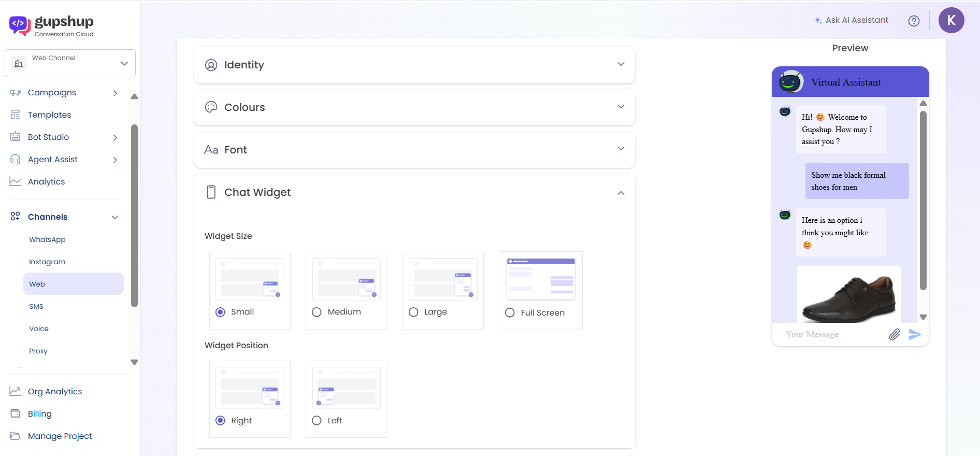The height and width of the screenshot is (456, 980).
Task: Click the black shoe product image
Action: [848, 295]
